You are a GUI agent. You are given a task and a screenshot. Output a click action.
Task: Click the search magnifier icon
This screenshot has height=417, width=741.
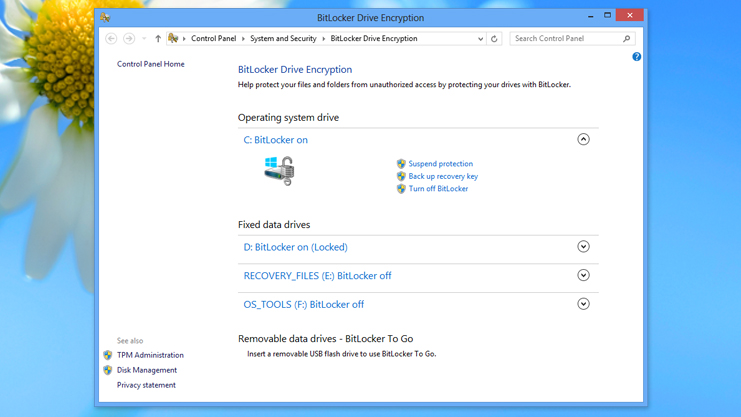coord(627,39)
